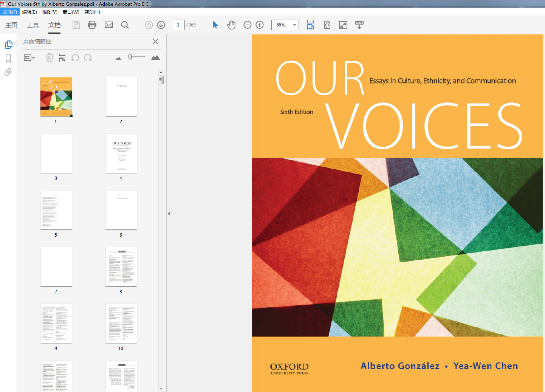
Task: Rotate pages clockwise
Action: [88, 58]
